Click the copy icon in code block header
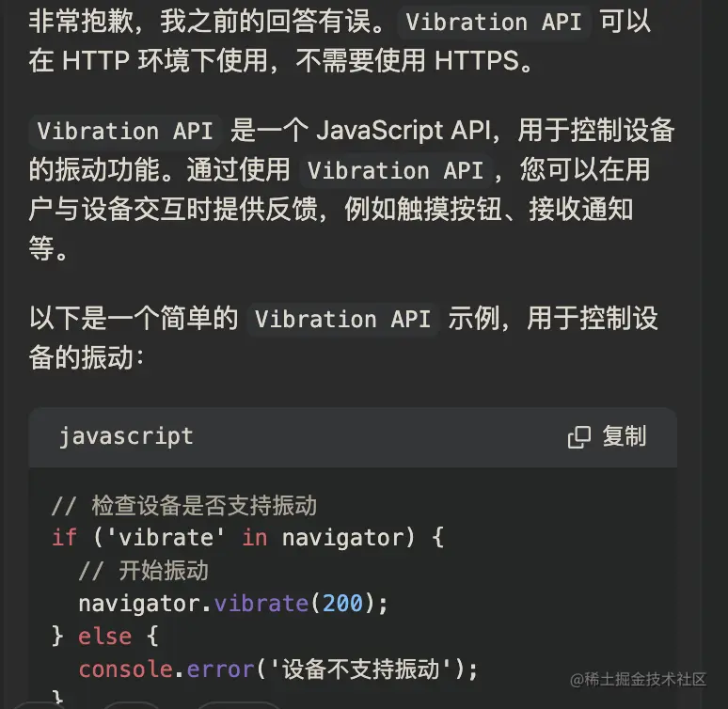Viewport: 728px width, 709px height. (x=579, y=436)
